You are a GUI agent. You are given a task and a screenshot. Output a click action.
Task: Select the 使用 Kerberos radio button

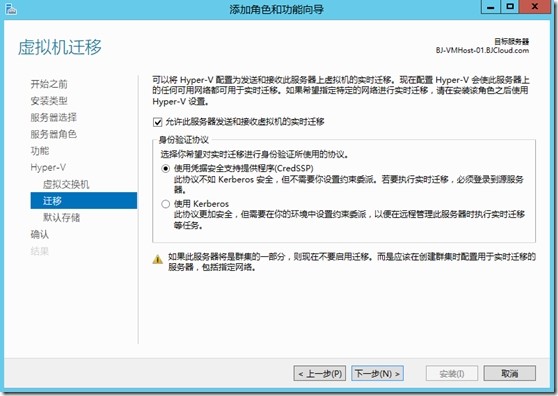coord(165,204)
